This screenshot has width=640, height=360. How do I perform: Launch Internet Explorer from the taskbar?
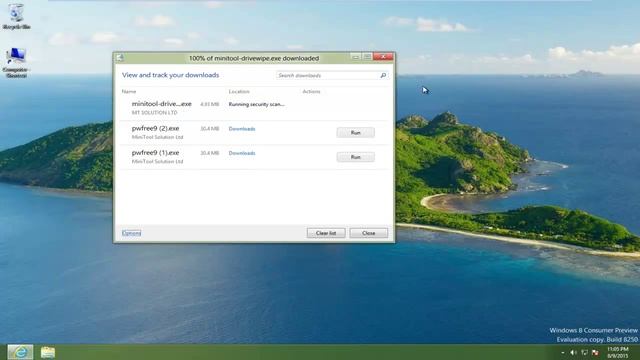(x=20, y=352)
